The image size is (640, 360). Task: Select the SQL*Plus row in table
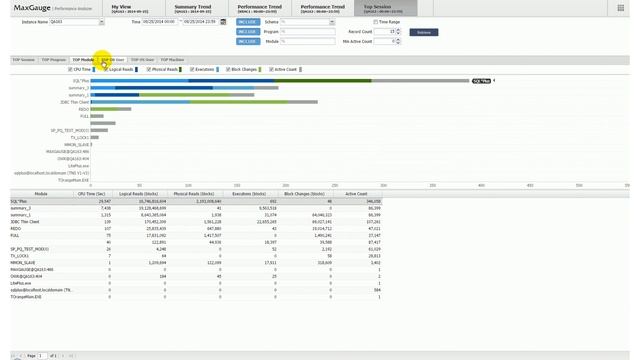tap(196, 201)
